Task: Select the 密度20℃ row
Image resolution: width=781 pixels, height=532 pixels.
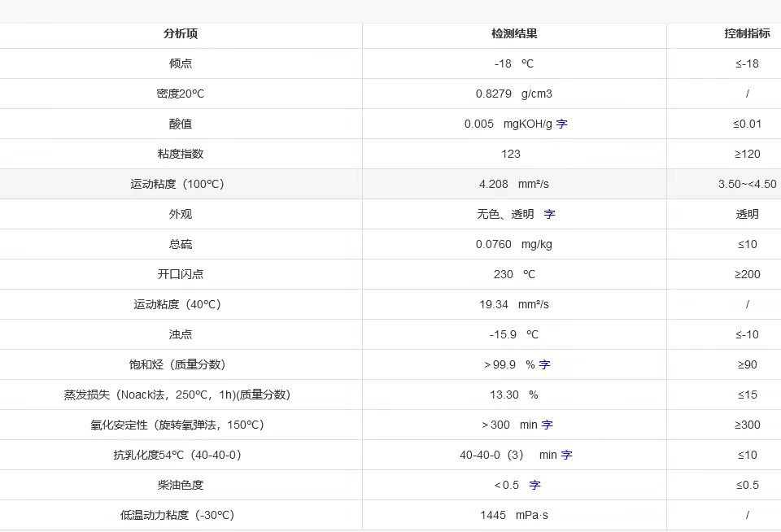Action: [181, 94]
